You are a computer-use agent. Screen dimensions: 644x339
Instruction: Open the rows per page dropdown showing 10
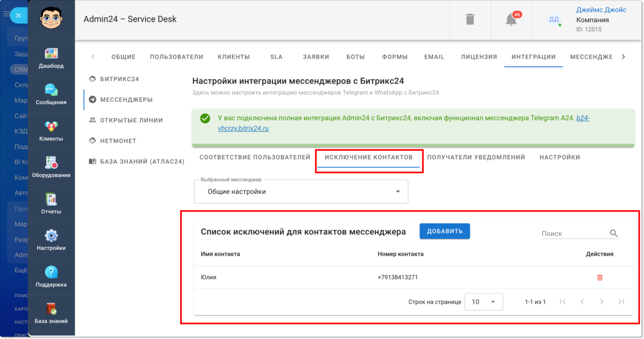click(x=484, y=302)
